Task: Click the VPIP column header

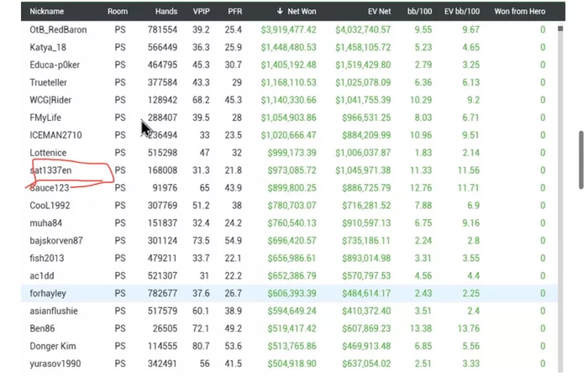Action: point(202,12)
